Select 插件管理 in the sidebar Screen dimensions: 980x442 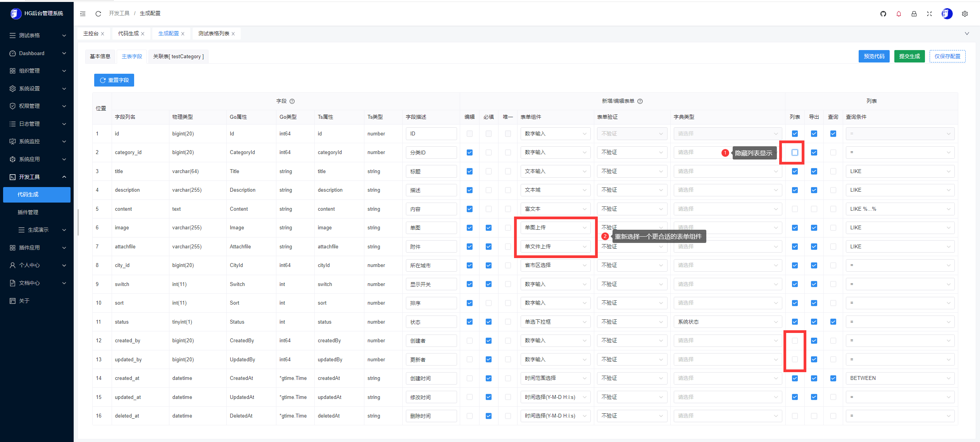pos(28,212)
